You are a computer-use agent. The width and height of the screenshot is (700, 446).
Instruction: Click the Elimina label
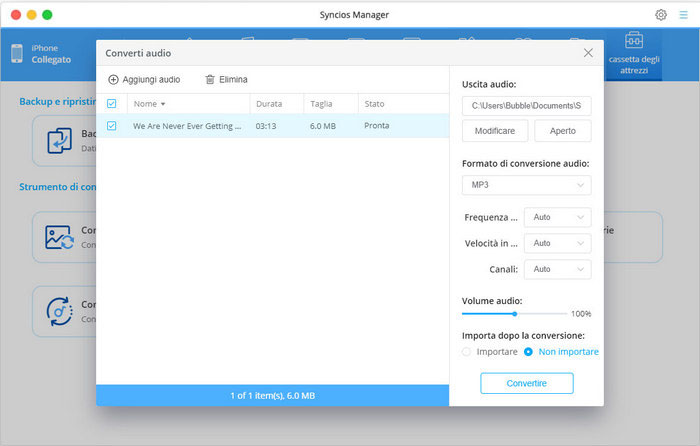point(233,79)
